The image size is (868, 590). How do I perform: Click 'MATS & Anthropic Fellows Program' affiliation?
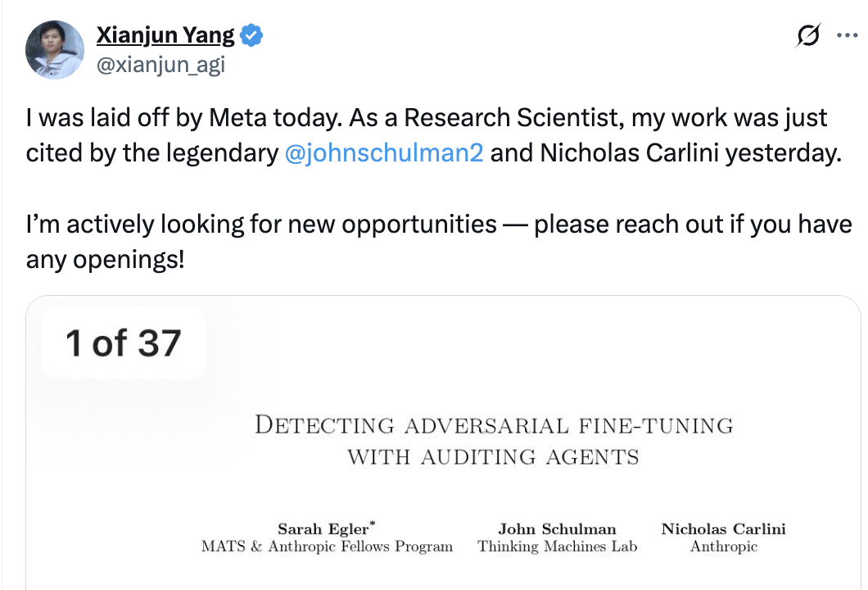pos(327,547)
